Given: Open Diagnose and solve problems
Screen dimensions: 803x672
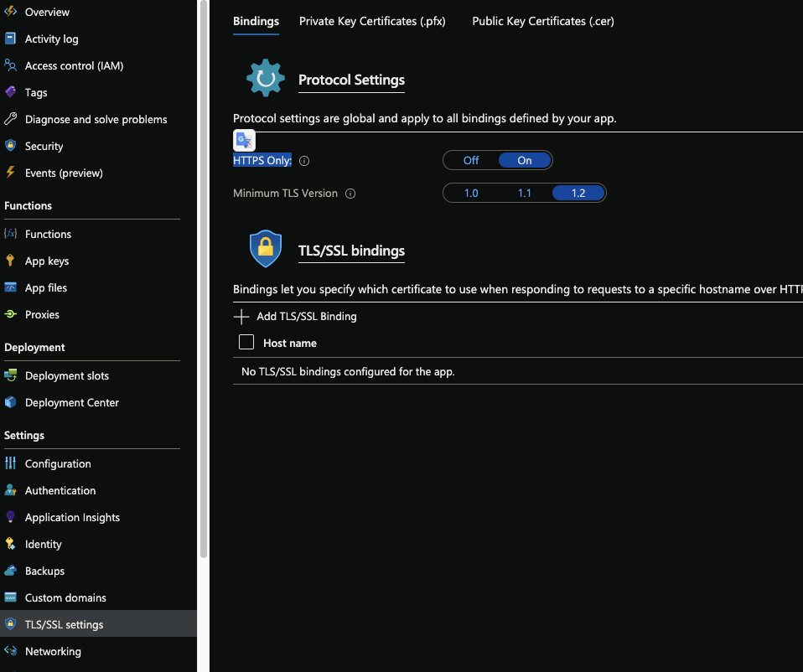Looking at the screenshot, I should coord(98,119).
